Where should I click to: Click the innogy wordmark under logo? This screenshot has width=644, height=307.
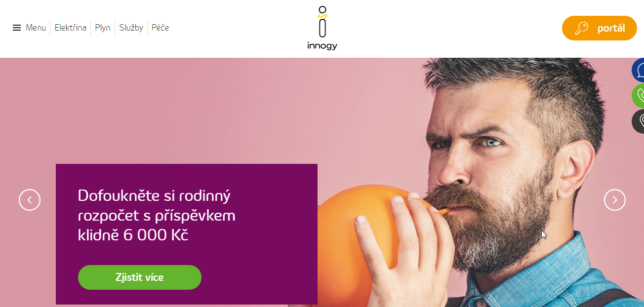tap(322, 46)
